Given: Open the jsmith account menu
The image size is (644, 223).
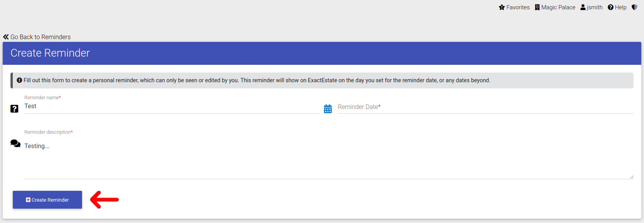Looking at the screenshot, I should 591,7.
